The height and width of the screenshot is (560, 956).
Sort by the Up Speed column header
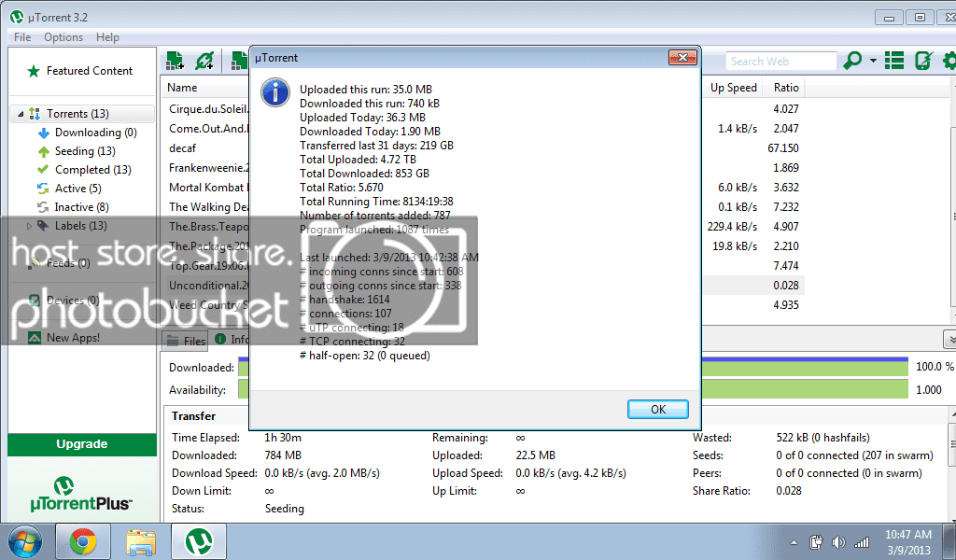(733, 88)
